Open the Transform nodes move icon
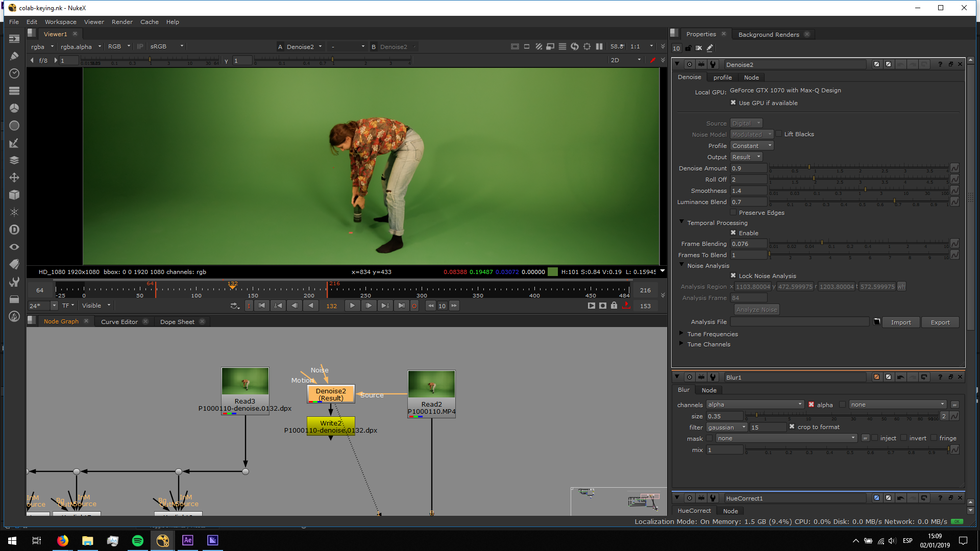 point(14,178)
